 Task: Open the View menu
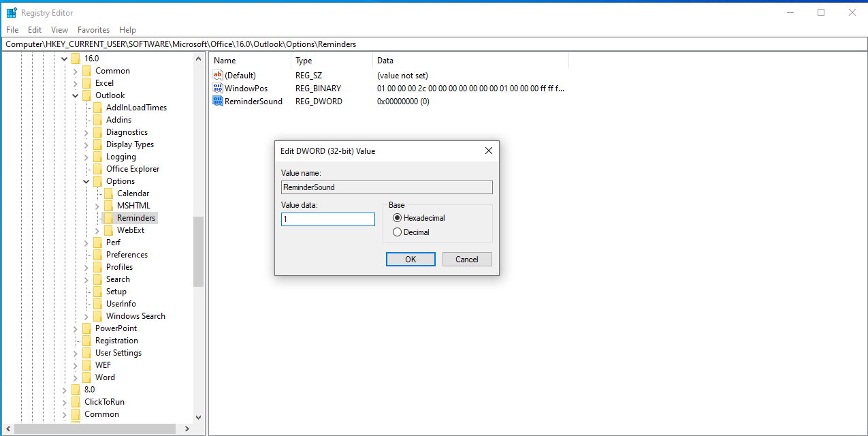click(x=60, y=30)
